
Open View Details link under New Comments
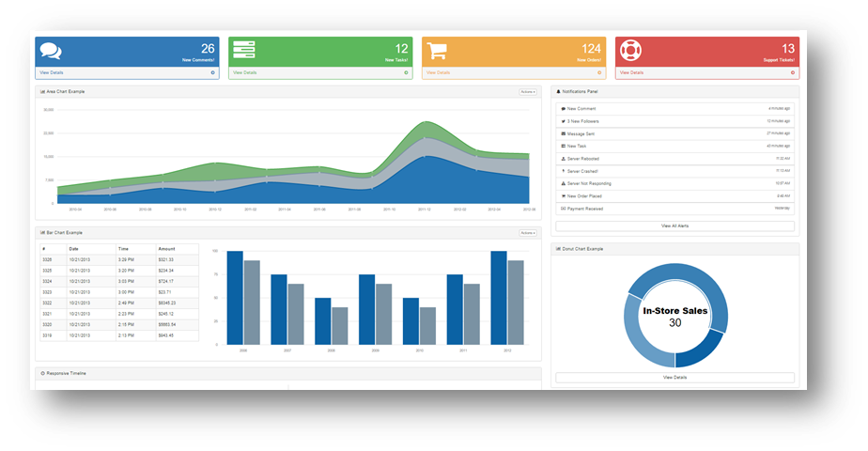tap(50, 72)
